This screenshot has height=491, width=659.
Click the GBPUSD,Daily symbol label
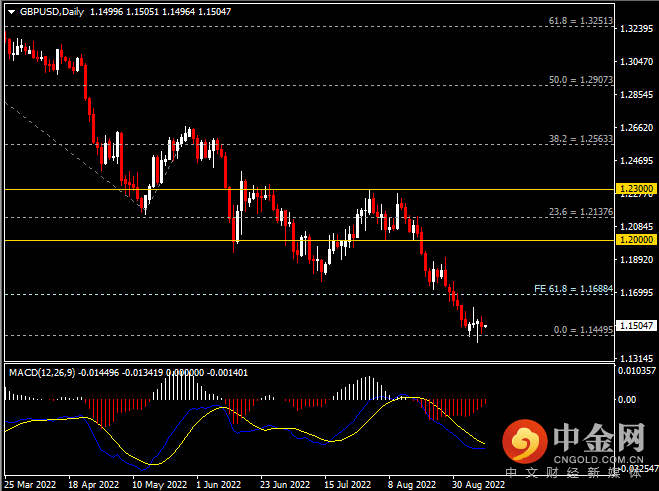(52, 12)
